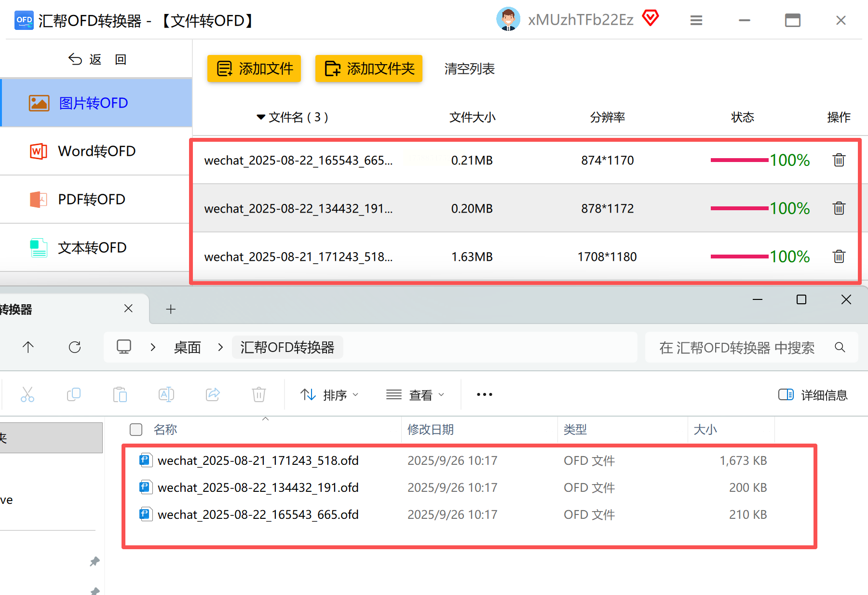Viewport: 868px width, 595px height.
Task: Click progress bar of wechat_2025-08-22_134432_191 row
Action: click(740, 208)
